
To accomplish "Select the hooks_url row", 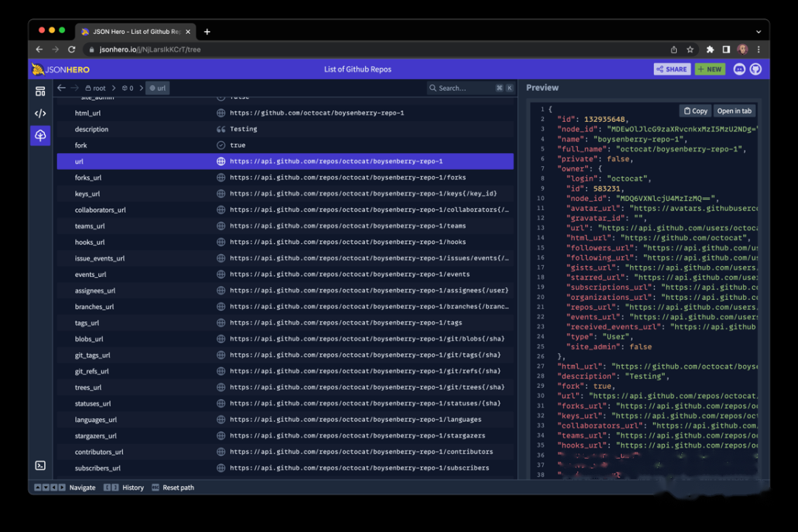I will pos(285,242).
